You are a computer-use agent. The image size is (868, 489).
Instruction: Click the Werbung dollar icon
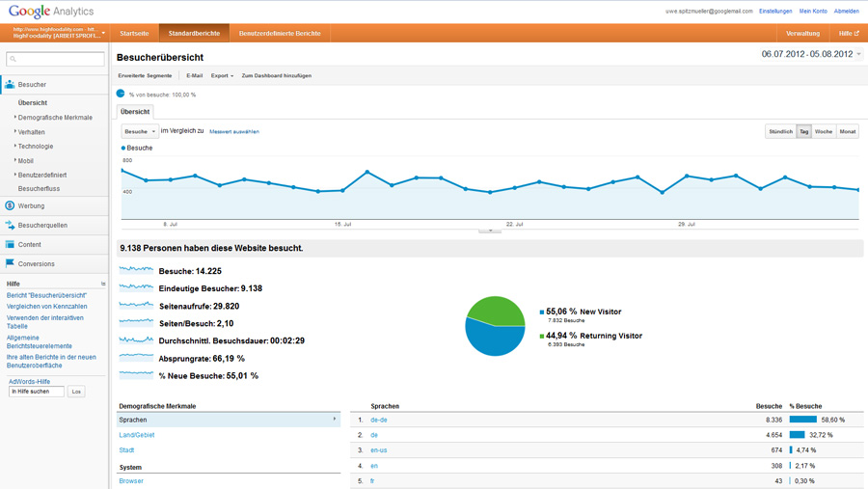click(10, 205)
